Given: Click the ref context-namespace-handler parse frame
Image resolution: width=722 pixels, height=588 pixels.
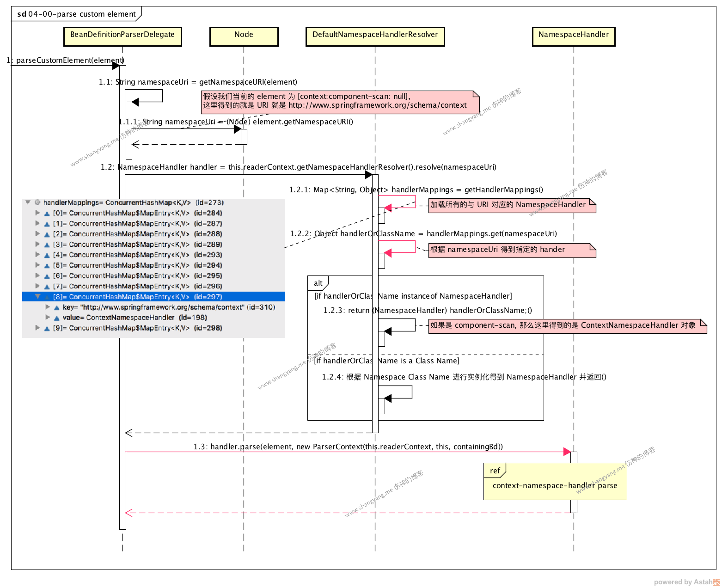Looking at the screenshot, I should (x=555, y=485).
